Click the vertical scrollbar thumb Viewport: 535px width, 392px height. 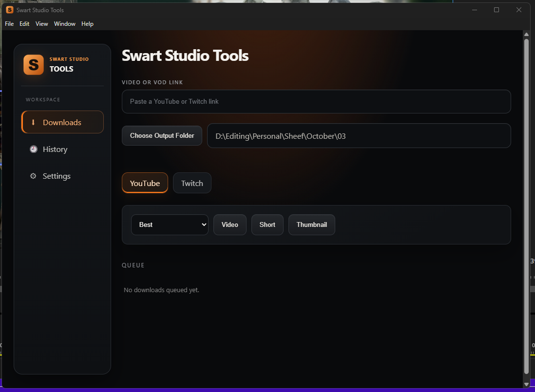click(x=526, y=207)
